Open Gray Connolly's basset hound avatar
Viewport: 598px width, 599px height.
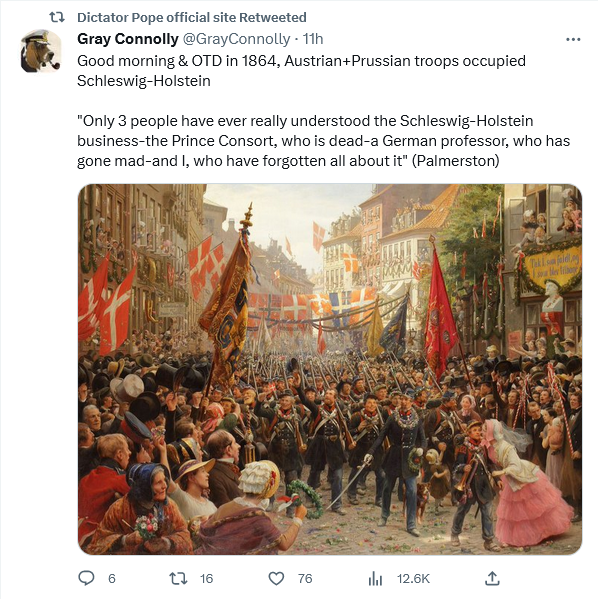click(41, 51)
